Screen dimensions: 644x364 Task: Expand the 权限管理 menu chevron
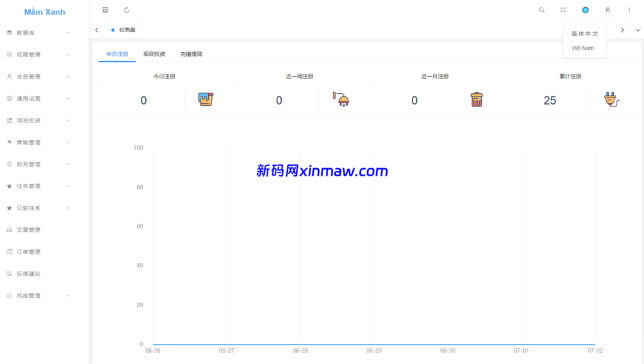68,55
